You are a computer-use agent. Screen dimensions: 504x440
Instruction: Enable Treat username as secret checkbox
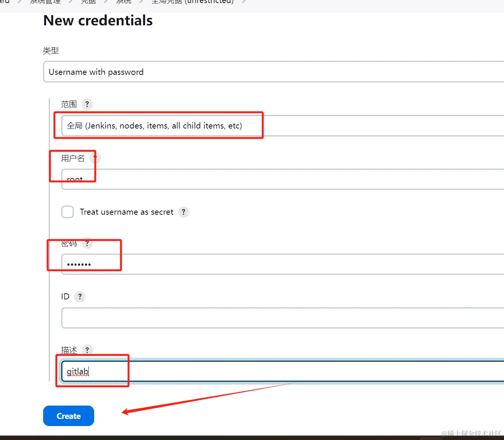point(68,212)
